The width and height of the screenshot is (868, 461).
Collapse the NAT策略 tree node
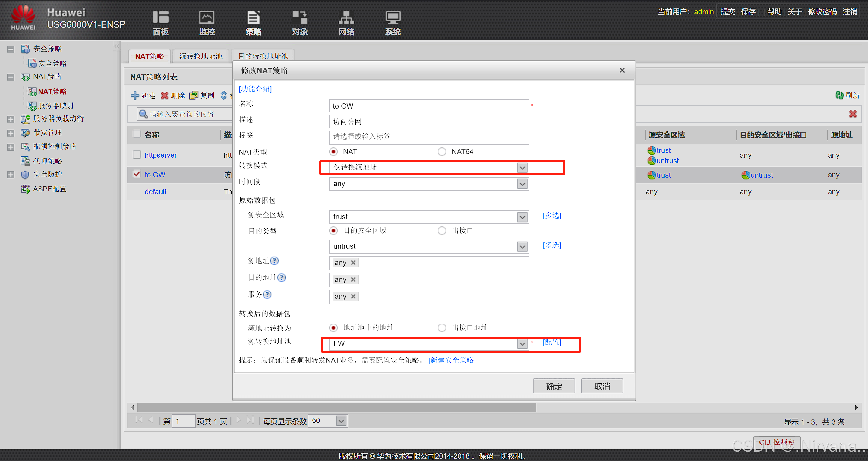(x=11, y=77)
